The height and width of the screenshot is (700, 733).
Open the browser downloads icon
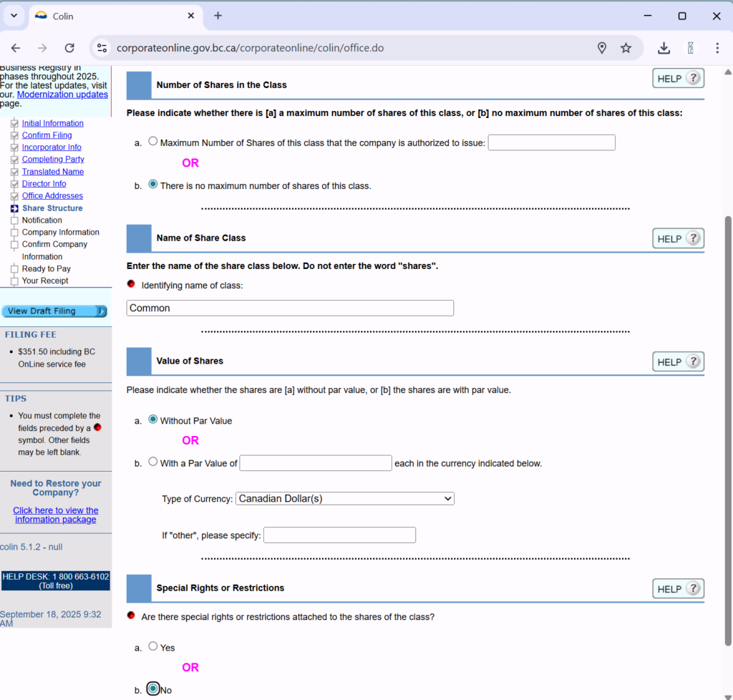point(664,48)
